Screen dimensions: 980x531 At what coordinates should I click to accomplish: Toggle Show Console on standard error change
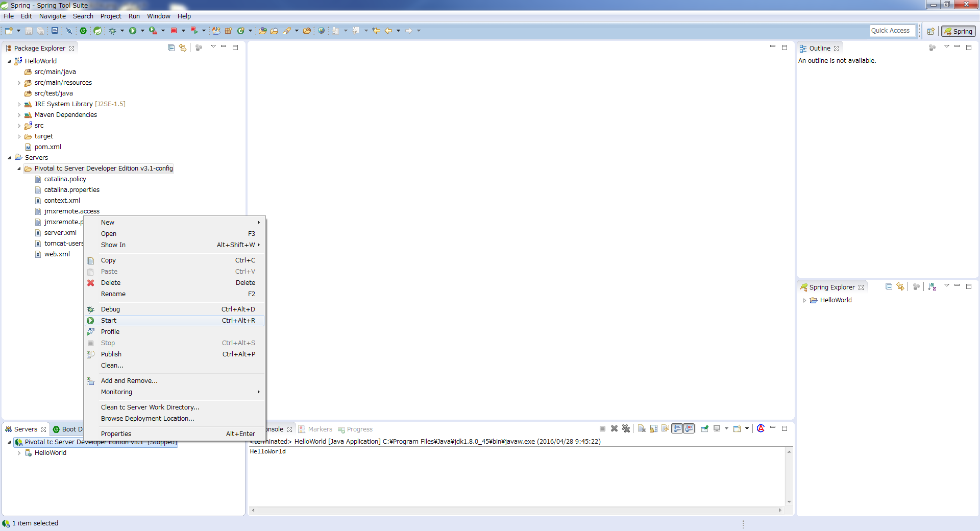click(x=689, y=429)
